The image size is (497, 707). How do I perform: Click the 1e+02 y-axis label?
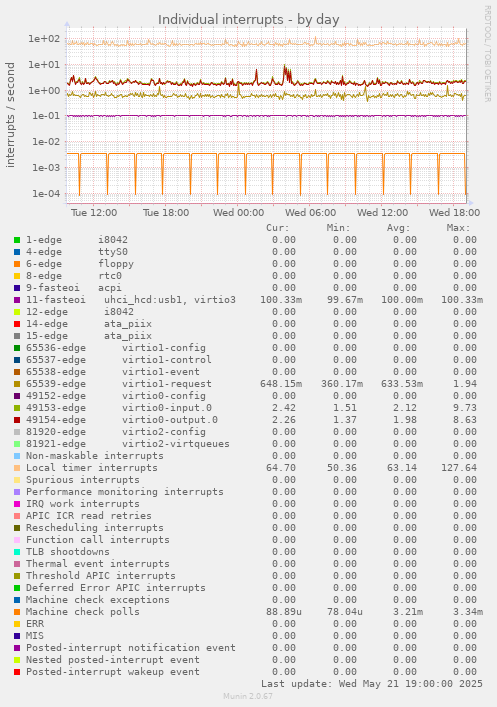click(x=44, y=39)
